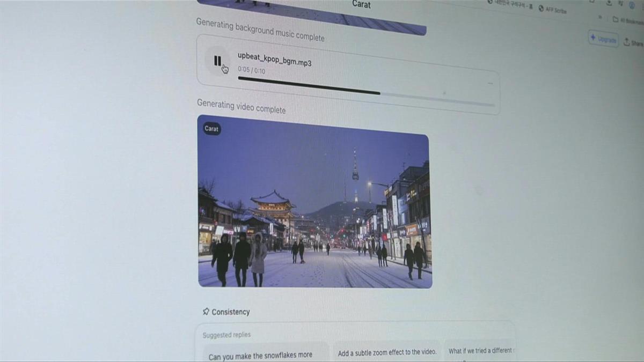Click the Carat badge on the video
The width and height of the screenshot is (644, 362).
point(212,129)
